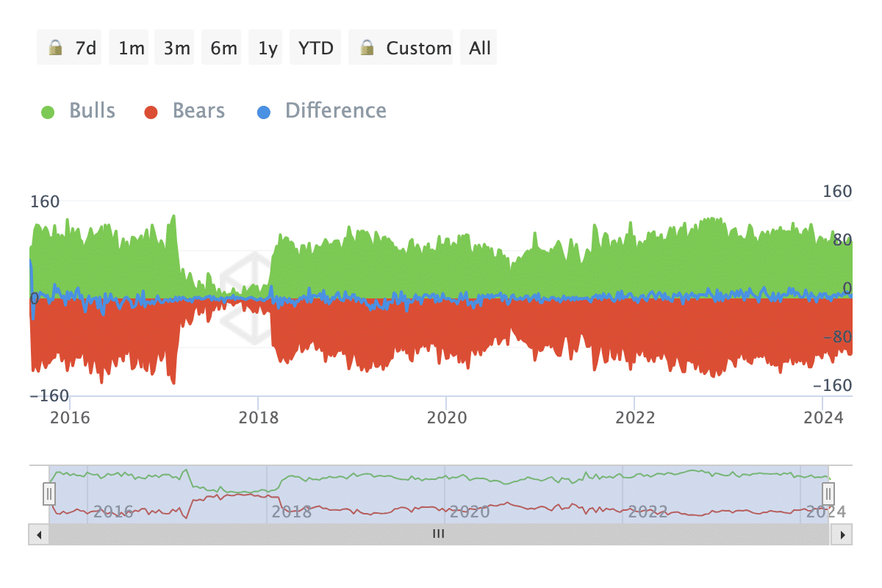
Task: Choose the YTD range button
Action: point(316,48)
